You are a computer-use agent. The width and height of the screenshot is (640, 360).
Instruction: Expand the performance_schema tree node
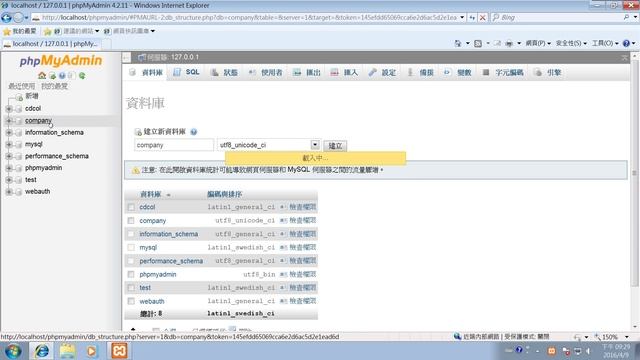click(x=9, y=156)
